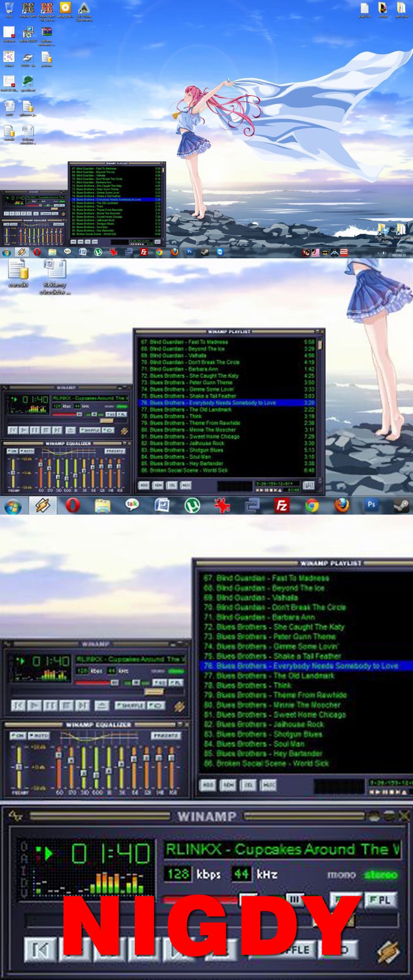
Task: Select "67. Blind Guardian - Fast To Madness" in large-zoom playlist
Action: coord(267,578)
